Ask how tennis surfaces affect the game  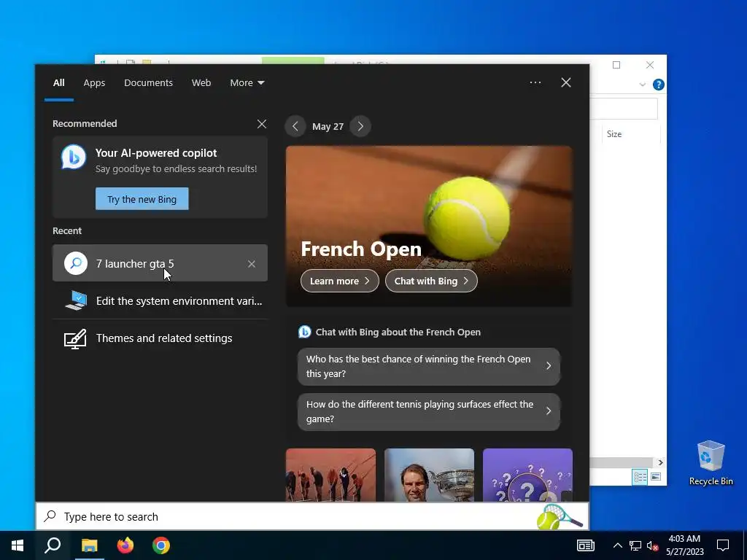coord(429,411)
